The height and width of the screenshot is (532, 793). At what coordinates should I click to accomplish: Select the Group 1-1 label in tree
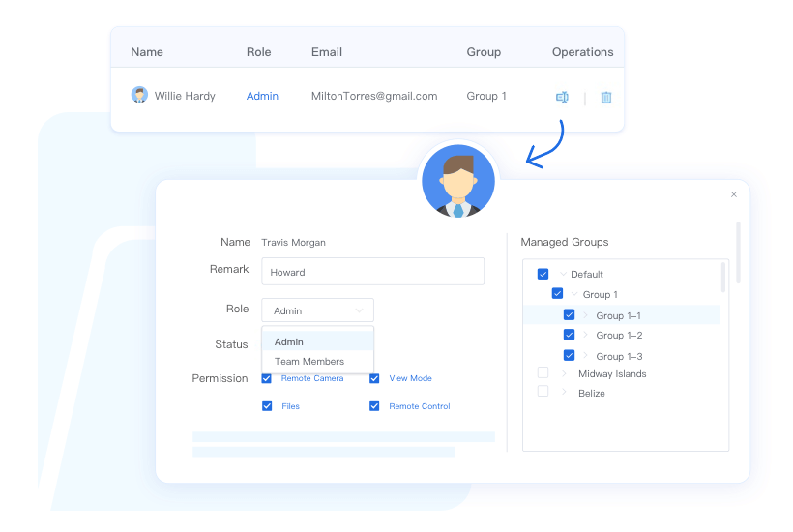click(x=619, y=315)
